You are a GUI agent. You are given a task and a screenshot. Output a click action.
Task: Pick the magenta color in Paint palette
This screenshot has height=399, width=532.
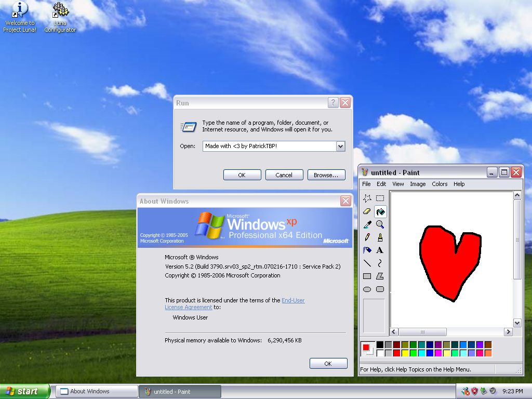coord(438,353)
